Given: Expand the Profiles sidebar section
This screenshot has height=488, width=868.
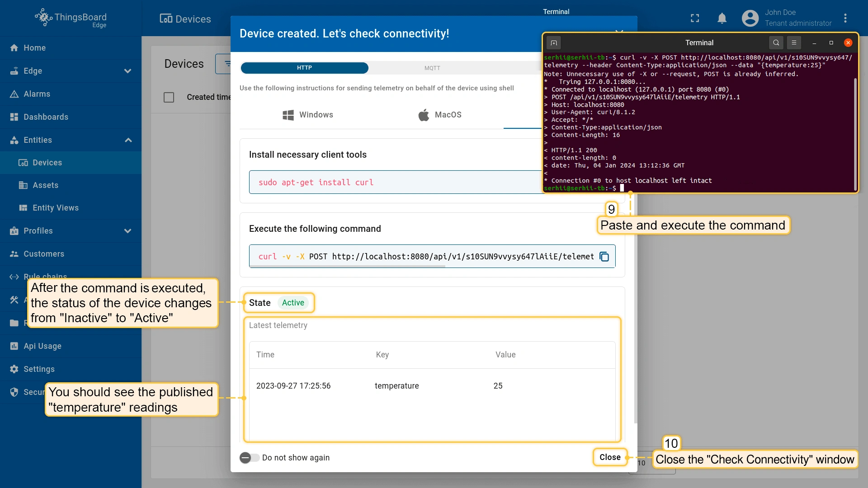Looking at the screenshot, I should pos(127,231).
